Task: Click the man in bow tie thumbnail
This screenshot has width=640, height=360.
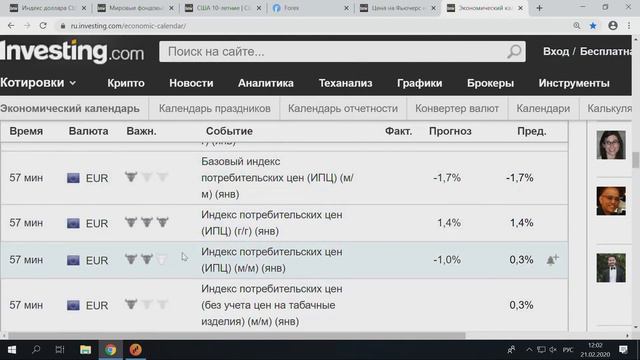Action: coord(611,268)
